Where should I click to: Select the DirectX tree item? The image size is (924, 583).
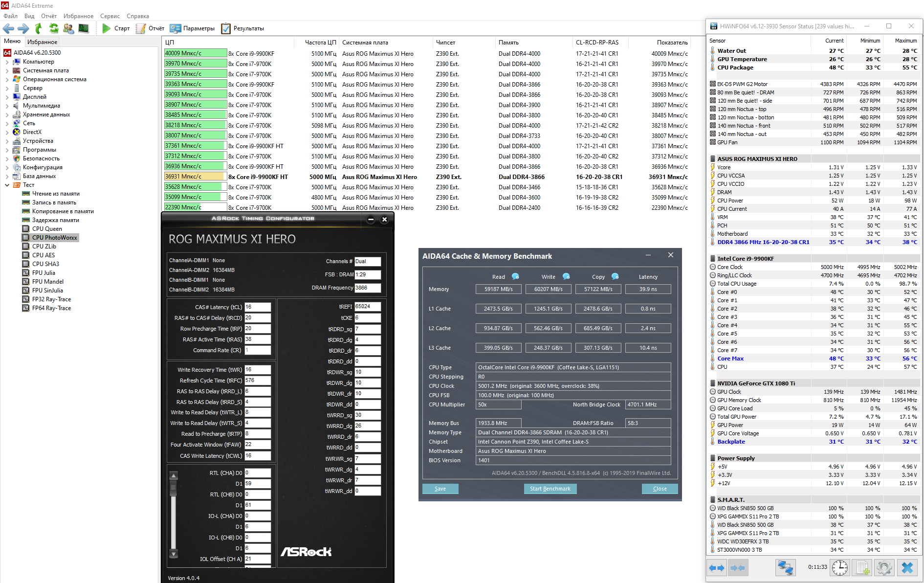click(x=32, y=132)
